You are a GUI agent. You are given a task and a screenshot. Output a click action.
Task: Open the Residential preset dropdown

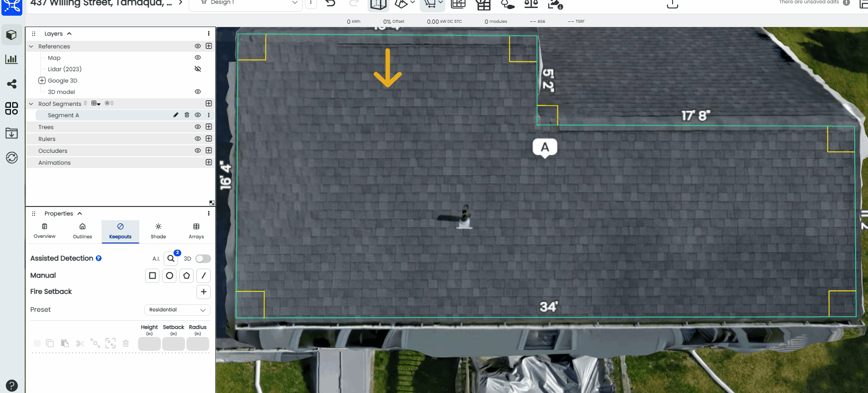point(177,310)
